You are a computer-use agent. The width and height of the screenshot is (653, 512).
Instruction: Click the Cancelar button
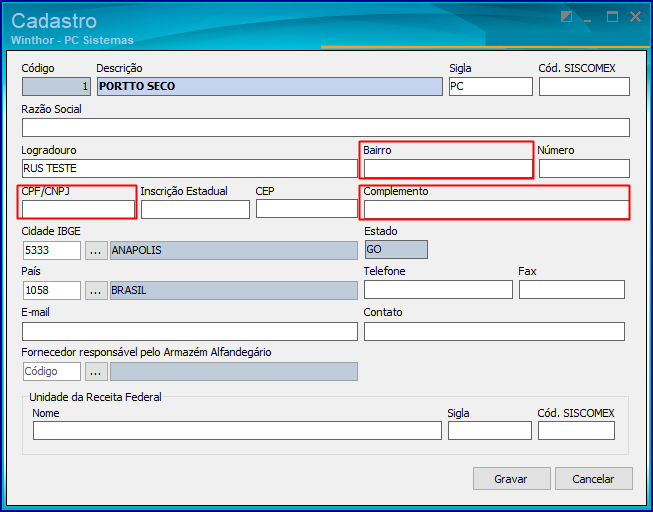click(x=593, y=479)
